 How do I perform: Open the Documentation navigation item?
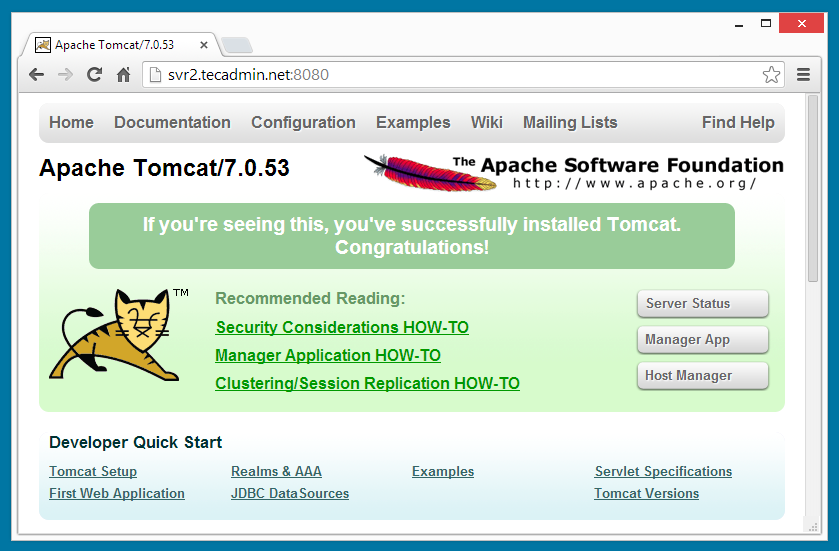[172, 123]
